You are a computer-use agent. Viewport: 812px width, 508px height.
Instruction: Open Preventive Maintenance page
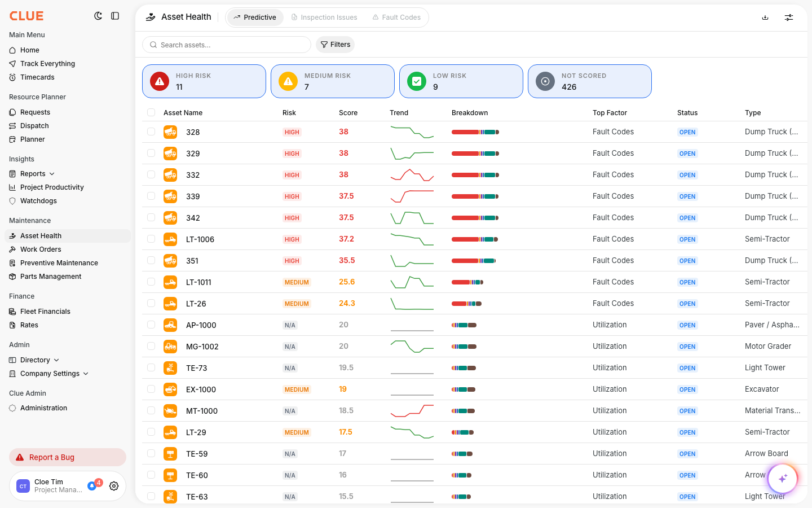[x=59, y=263]
